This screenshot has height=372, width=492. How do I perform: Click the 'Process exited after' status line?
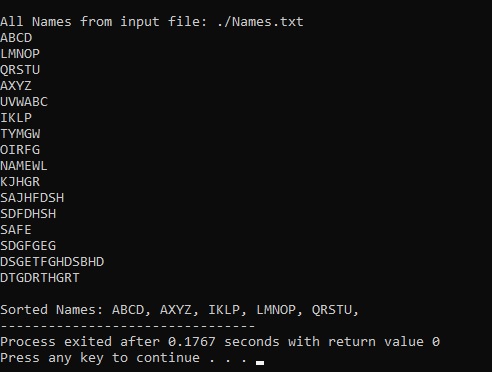point(220,342)
